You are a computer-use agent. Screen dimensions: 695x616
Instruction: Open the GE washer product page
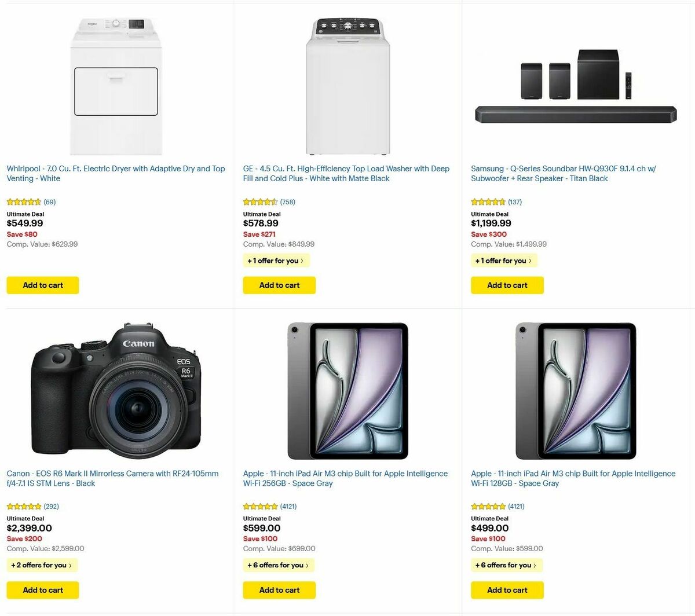pyautogui.click(x=346, y=173)
